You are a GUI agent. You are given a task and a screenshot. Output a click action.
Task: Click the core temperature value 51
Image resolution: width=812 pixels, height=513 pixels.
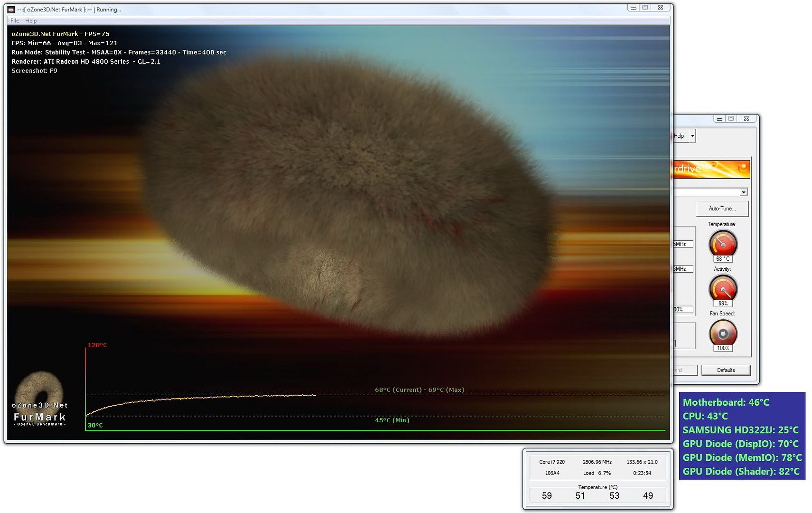click(x=580, y=495)
